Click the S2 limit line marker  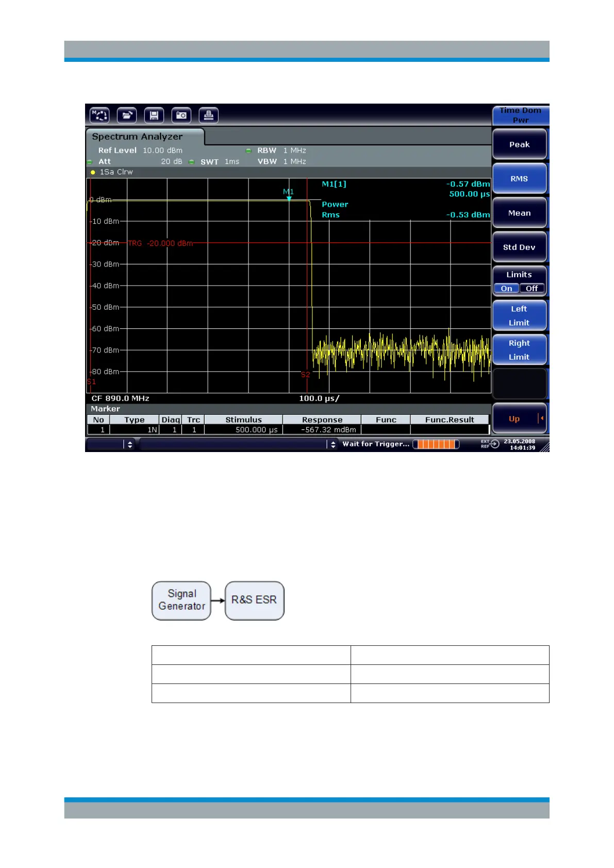pos(306,375)
